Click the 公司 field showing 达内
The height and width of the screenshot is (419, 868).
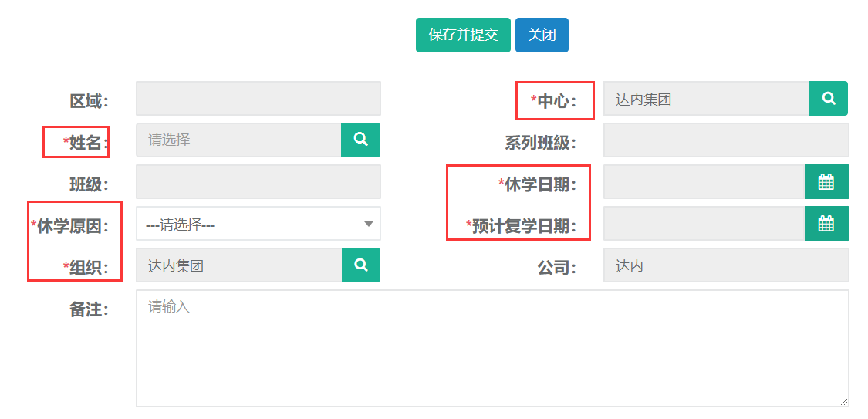coord(725,265)
